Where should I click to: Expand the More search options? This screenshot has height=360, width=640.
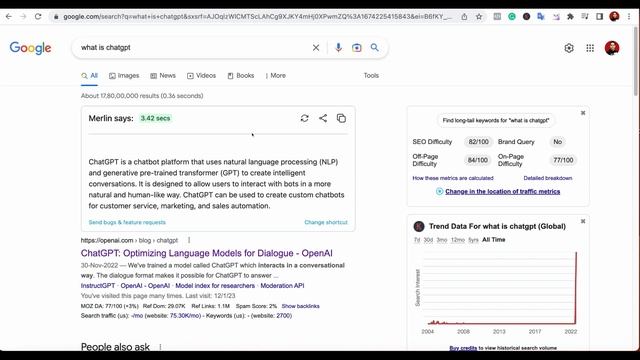pos(276,76)
